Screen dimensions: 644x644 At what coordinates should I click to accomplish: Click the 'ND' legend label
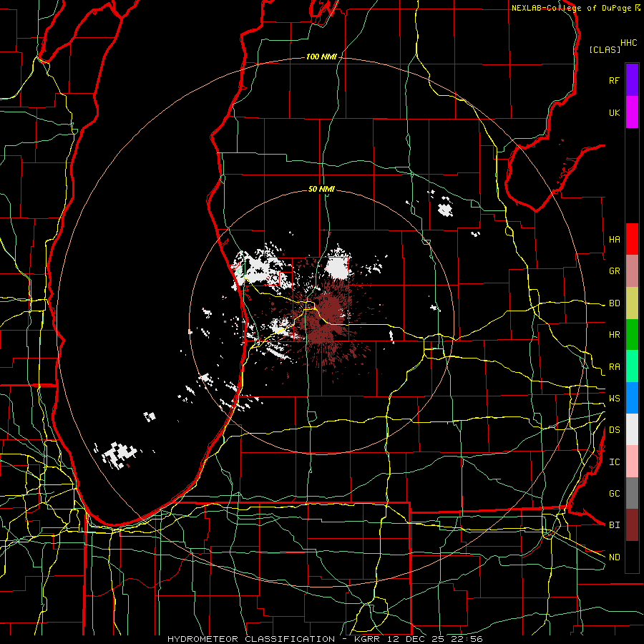[614, 557]
